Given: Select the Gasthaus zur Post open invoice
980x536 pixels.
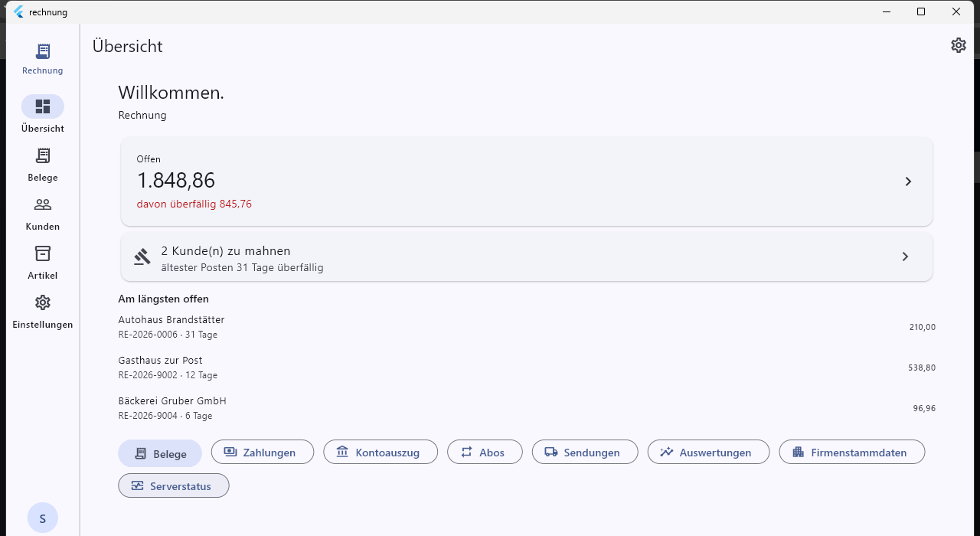Looking at the screenshot, I should point(527,368).
